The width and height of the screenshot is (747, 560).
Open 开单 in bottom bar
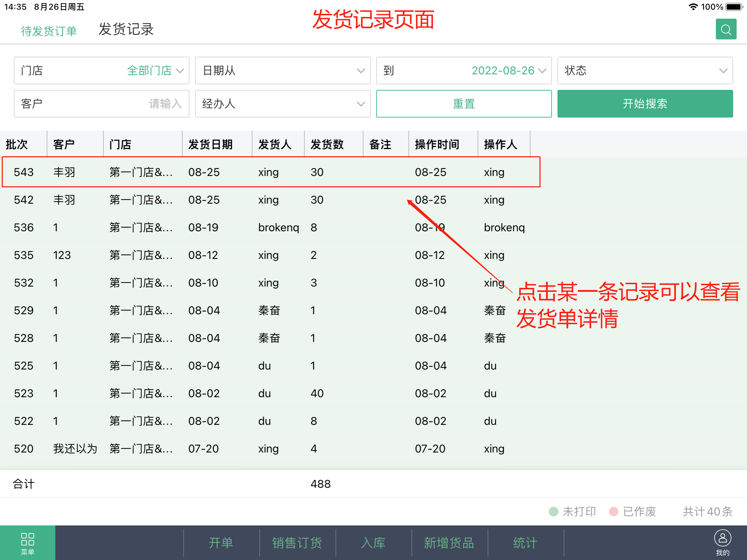(221, 543)
